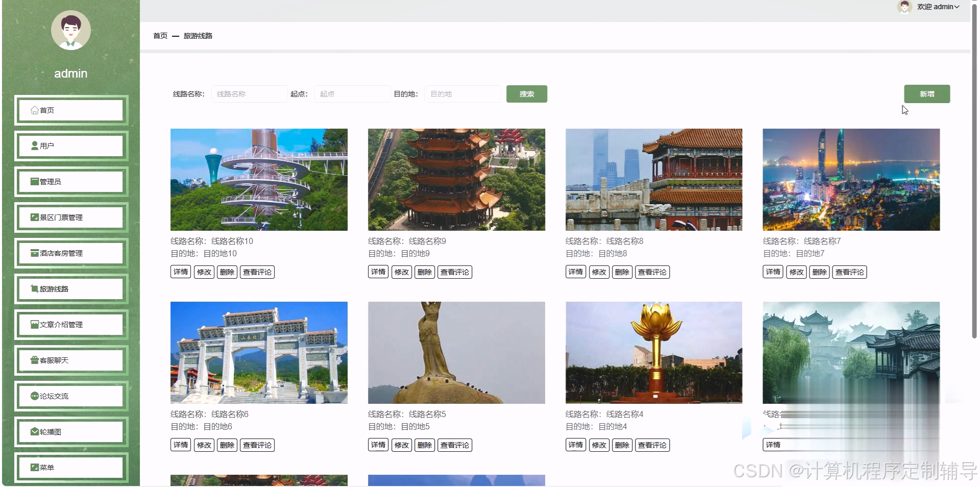The height and width of the screenshot is (487, 980).
Task: Click the 线路名称7 night city image
Action: coord(851,180)
